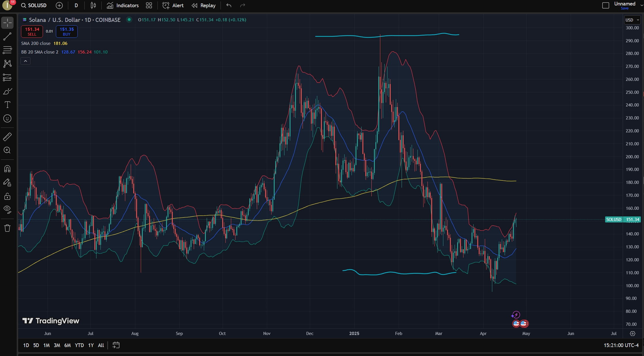Select the 6M time range
This screenshot has width=644, height=356.
67,345
